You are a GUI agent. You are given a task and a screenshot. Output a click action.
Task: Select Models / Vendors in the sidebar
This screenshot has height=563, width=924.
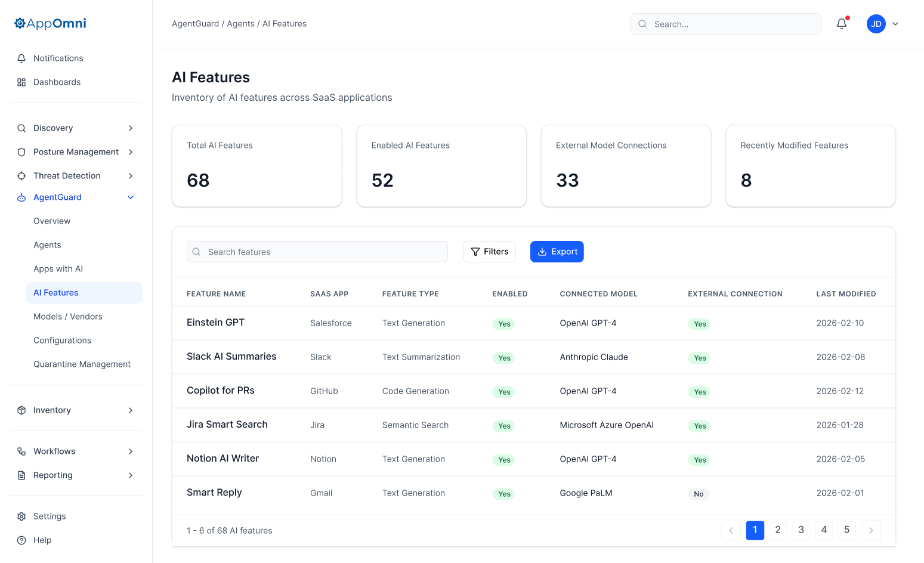pyautogui.click(x=67, y=316)
